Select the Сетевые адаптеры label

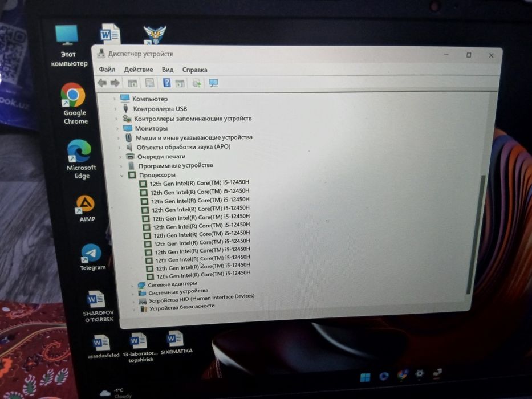point(172,284)
